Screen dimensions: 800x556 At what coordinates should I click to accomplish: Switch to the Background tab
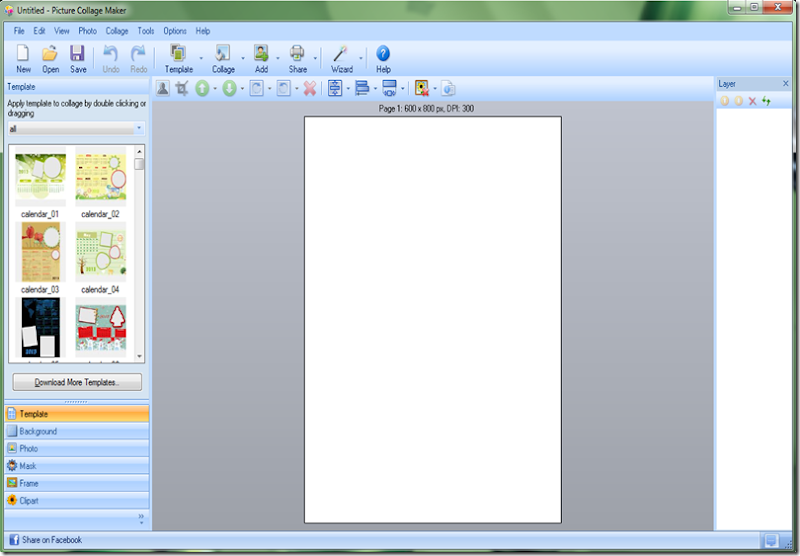[x=38, y=432]
